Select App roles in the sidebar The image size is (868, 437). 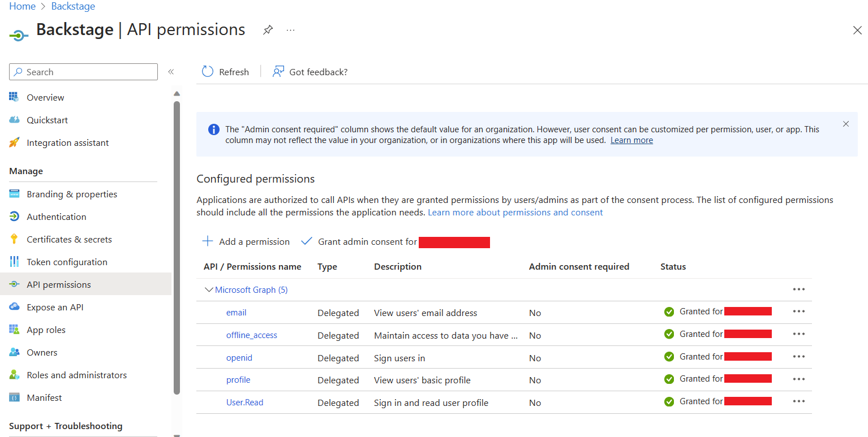(46, 330)
